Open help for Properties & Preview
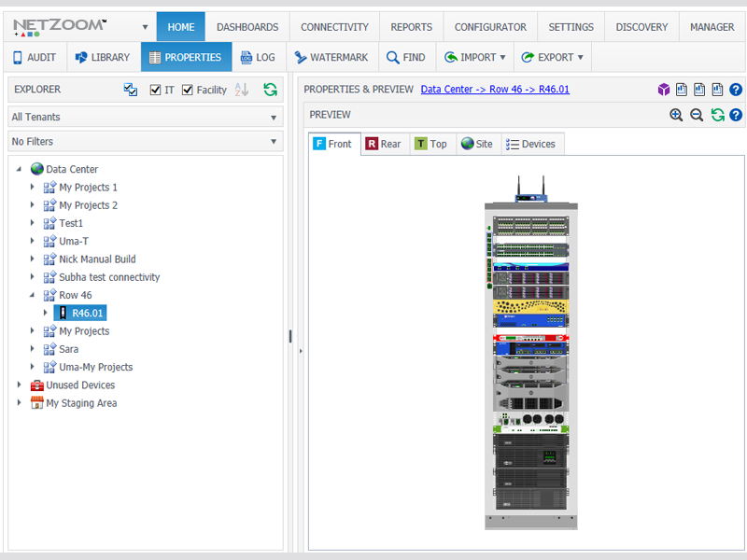Screen dimensions: 747x560 [x=736, y=89]
